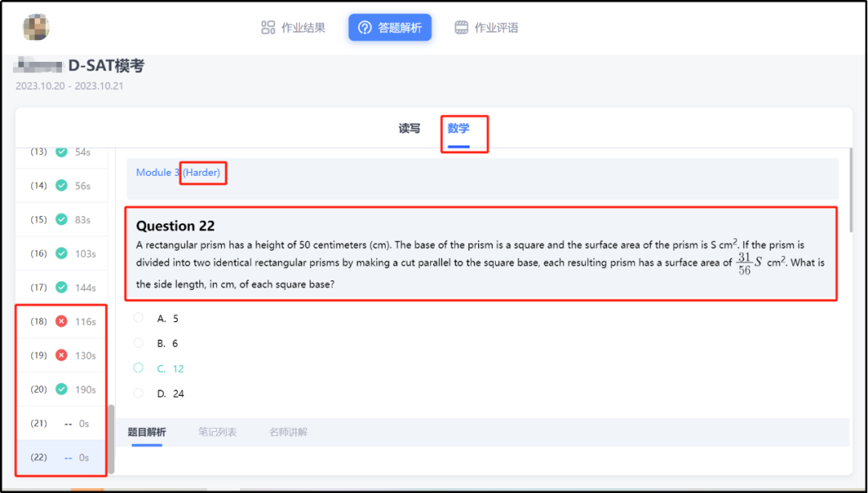
Task: Click the 作业评语 comment icon
Action: (x=461, y=28)
